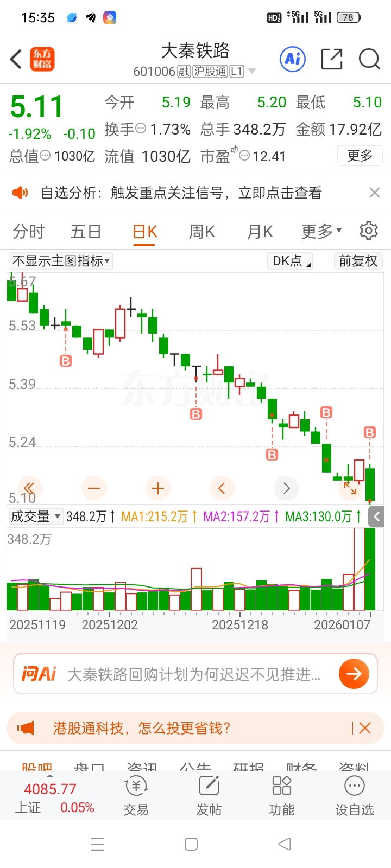The width and height of the screenshot is (391, 868).
Task: Zoom in chart with plus button
Action: point(158,488)
